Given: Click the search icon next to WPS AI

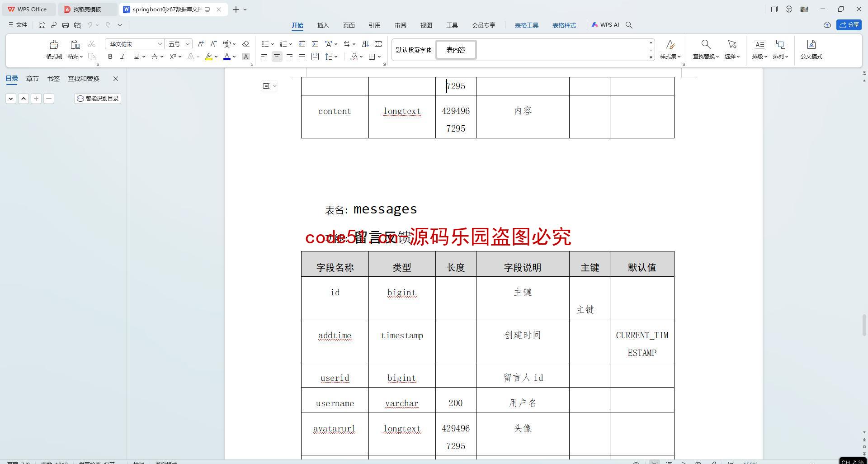Looking at the screenshot, I should click(629, 25).
